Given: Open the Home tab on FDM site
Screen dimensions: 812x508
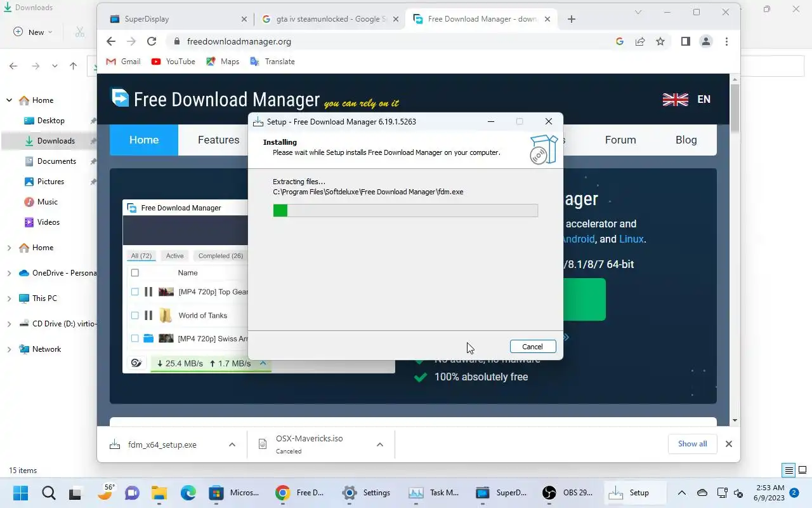Looking at the screenshot, I should point(144,140).
